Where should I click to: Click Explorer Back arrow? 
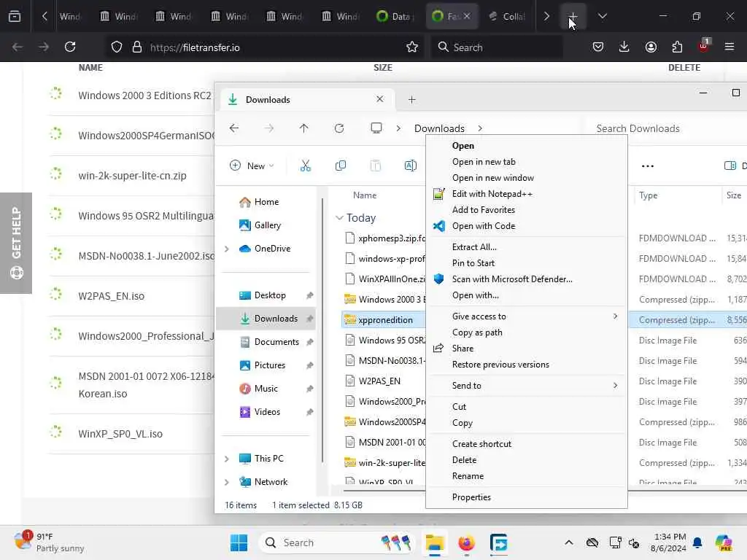tap(234, 128)
